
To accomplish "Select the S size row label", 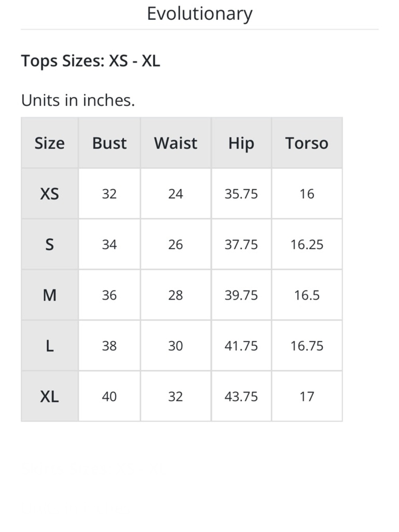I will pos(49,244).
